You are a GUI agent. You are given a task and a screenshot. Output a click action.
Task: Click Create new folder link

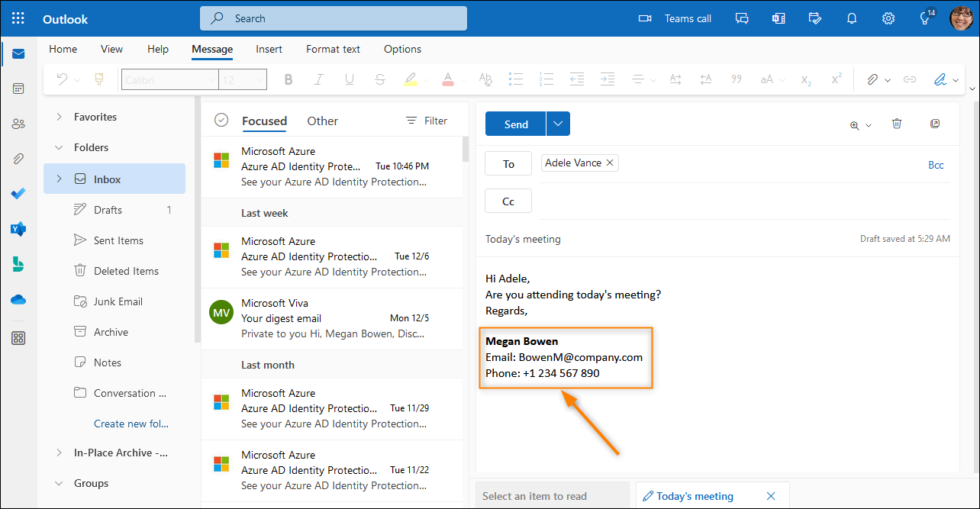(x=131, y=424)
